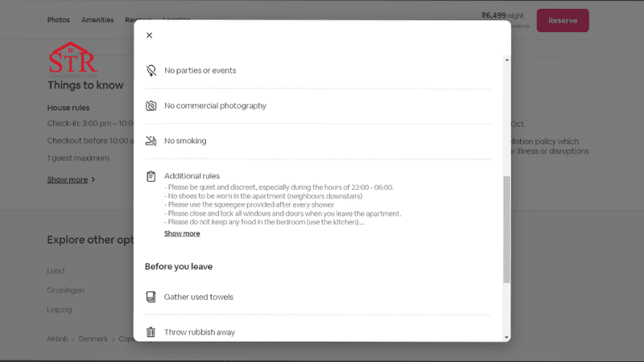Click the Denmark breadcrumb link
This screenshot has height=362, width=644.
coord(93,339)
